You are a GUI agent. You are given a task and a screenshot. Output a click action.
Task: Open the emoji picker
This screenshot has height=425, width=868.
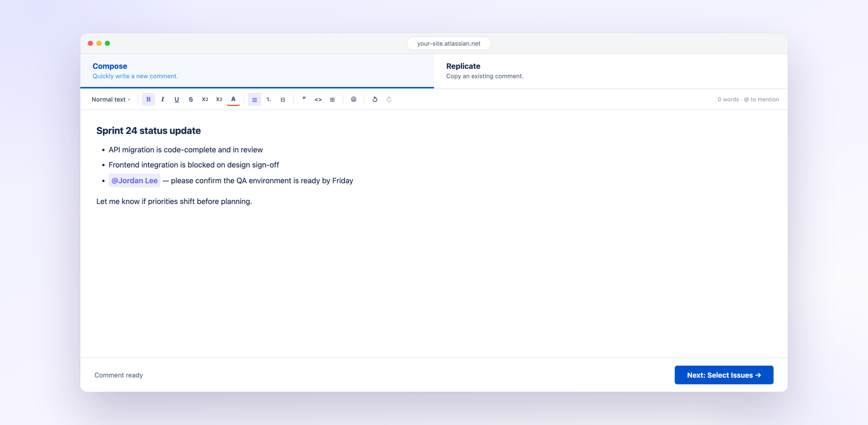pos(353,99)
